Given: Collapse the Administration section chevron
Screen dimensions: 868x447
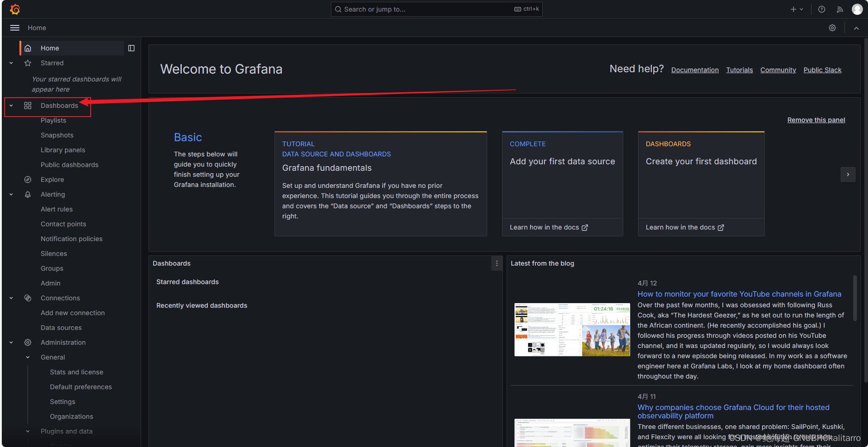Looking at the screenshot, I should click(x=11, y=342).
